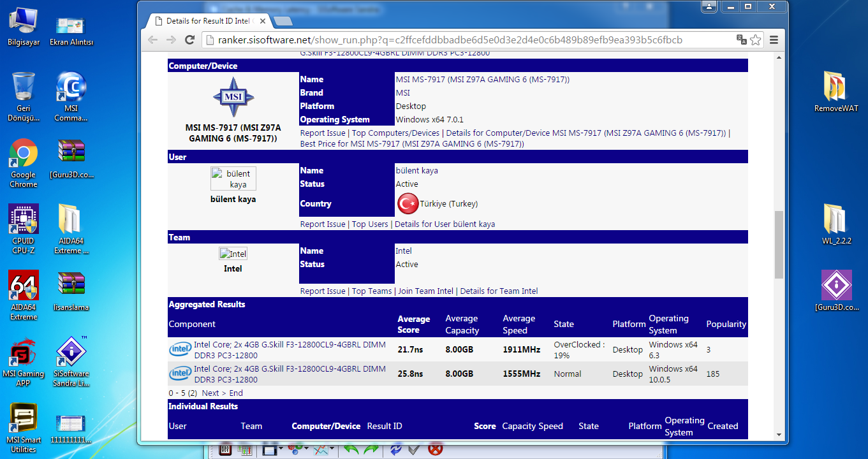Click Top Users link
Viewport: 868px width, 459px height.
[370, 224]
